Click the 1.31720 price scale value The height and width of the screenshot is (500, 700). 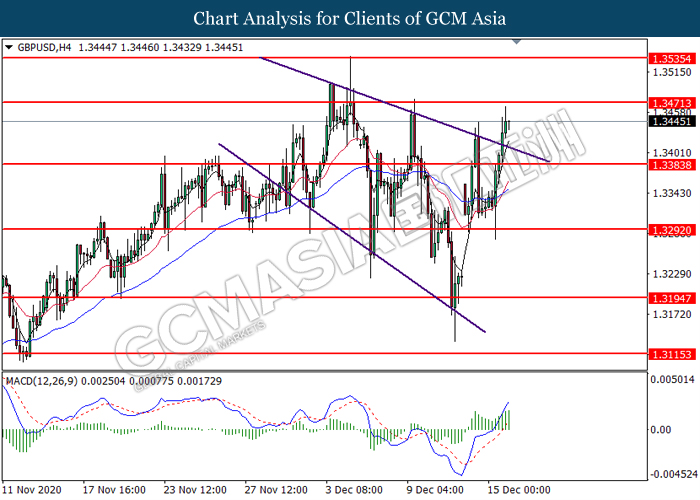point(671,314)
